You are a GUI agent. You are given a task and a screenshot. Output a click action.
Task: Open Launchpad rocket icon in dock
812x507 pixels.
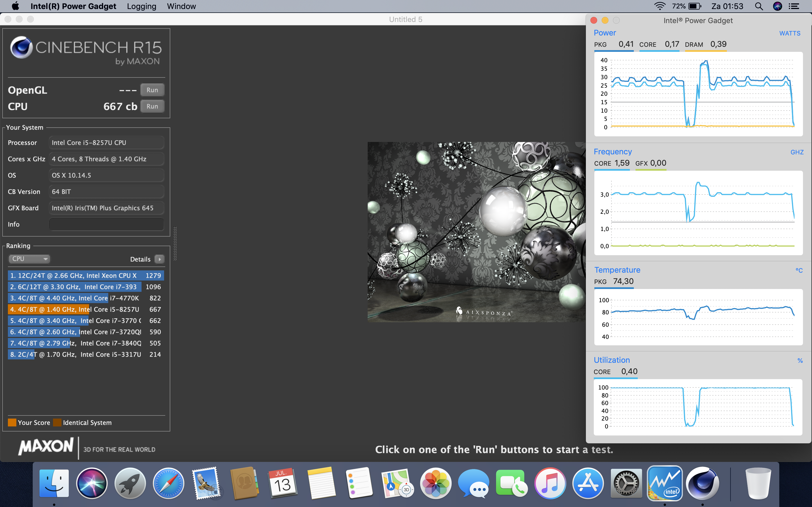(130, 483)
